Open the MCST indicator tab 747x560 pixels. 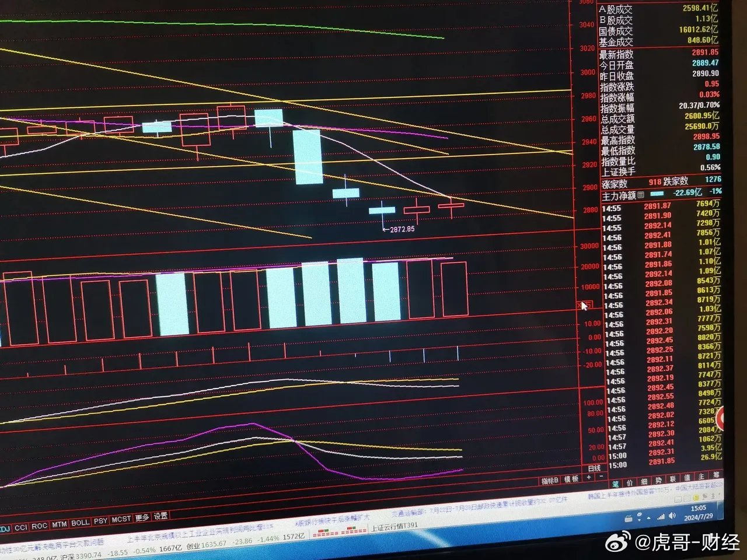click(121, 519)
